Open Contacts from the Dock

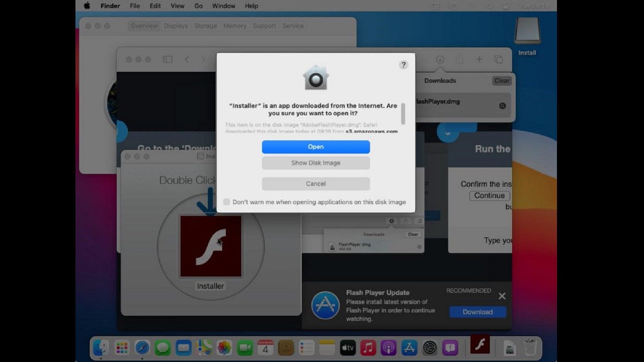tap(286, 347)
